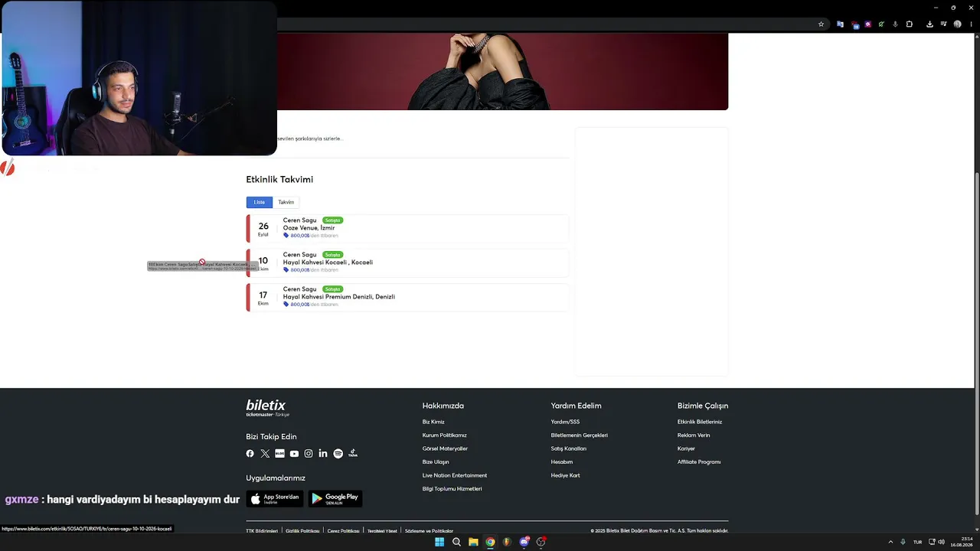Open Chrome three-dot menu
The width and height of the screenshot is (980, 551).
(x=971, y=24)
